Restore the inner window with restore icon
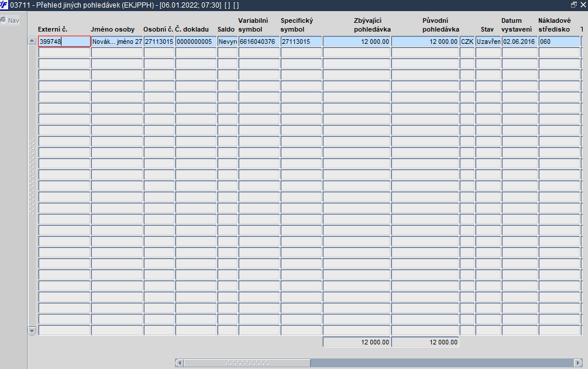Image resolution: width=588 pixels, height=369 pixels. click(x=574, y=5)
